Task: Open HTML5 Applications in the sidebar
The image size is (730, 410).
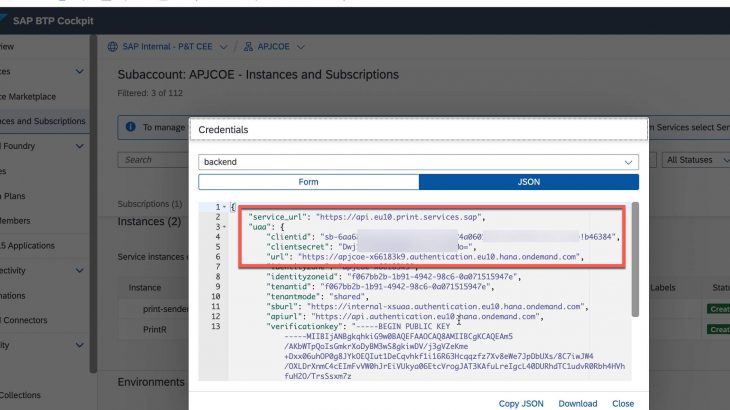Action: point(27,245)
